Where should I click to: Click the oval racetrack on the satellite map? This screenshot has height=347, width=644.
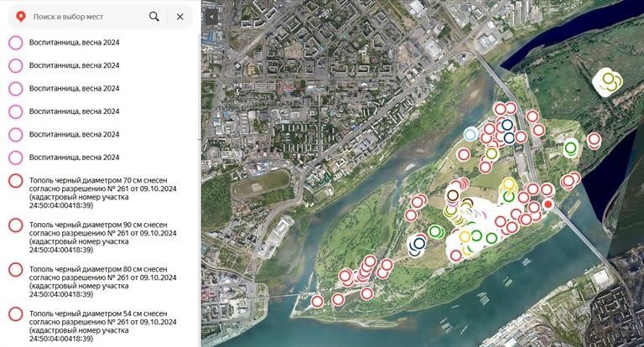(x=260, y=186)
